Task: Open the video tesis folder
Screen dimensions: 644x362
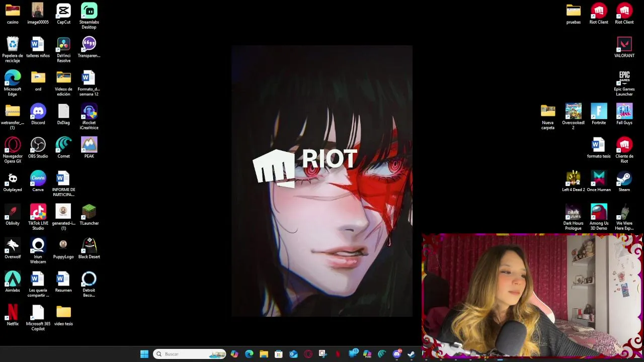Action: [x=63, y=316]
